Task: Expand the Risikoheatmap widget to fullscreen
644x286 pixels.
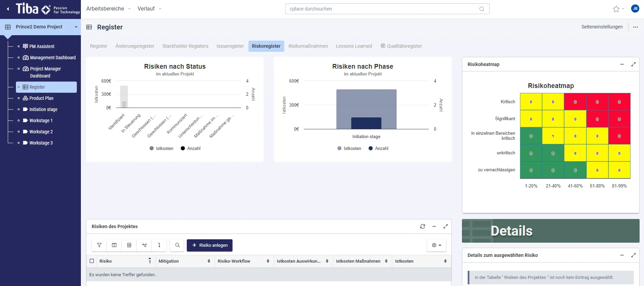Action: pos(634,64)
